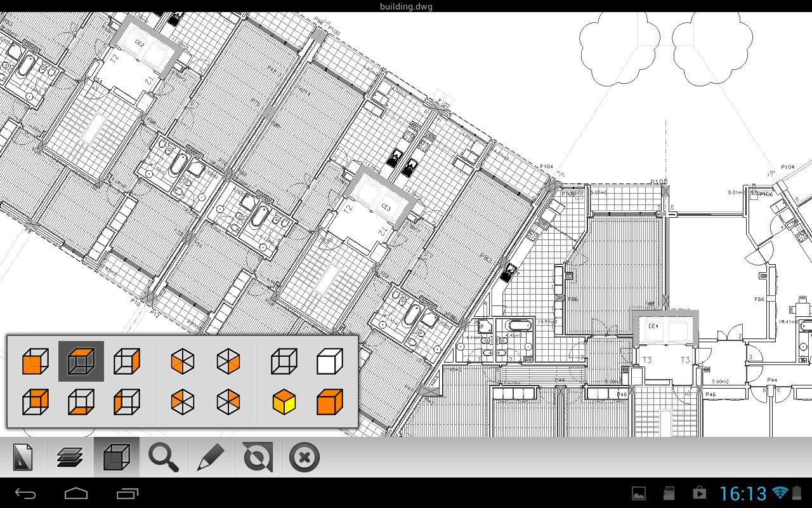Tap the circled X close tool
812x508 pixels.
pyautogui.click(x=304, y=457)
